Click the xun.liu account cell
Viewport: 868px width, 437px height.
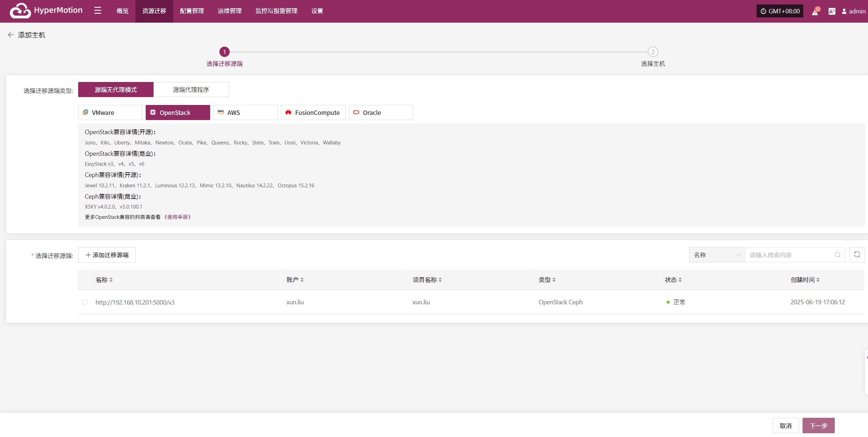pos(295,302)
